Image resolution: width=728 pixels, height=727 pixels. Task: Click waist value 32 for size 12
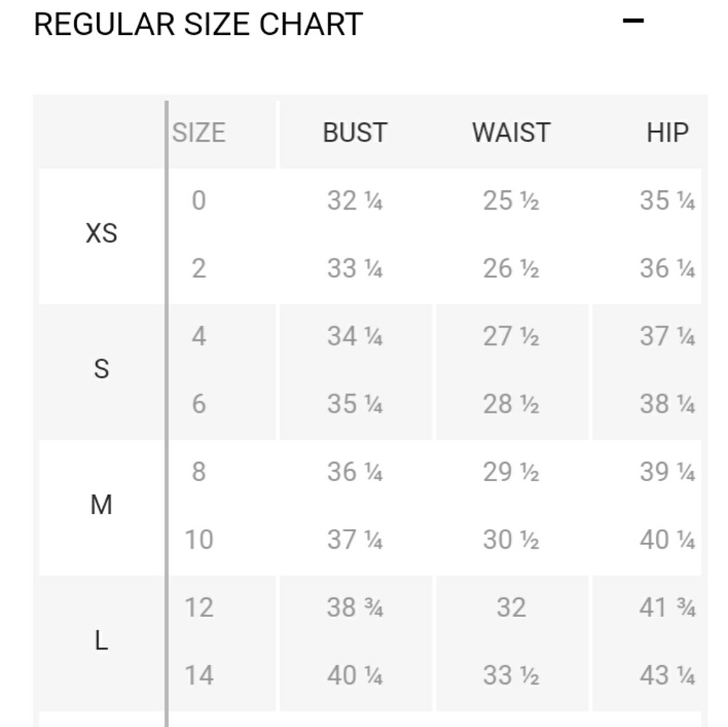[x=511, y=607]
